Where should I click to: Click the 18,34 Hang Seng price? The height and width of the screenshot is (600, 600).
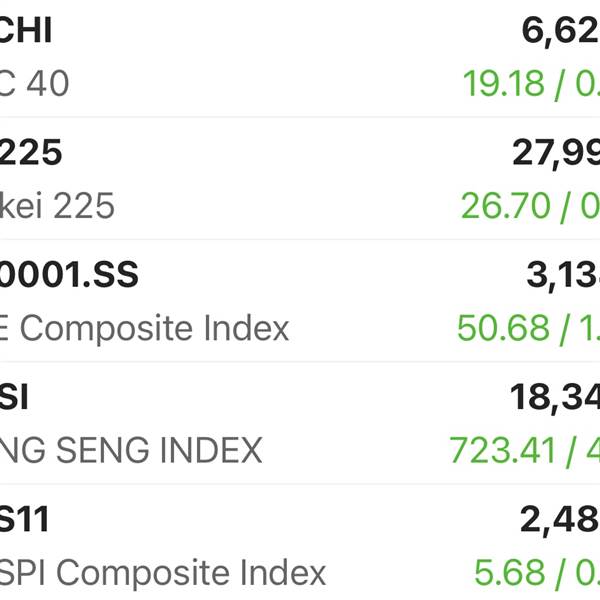[555, 397]
